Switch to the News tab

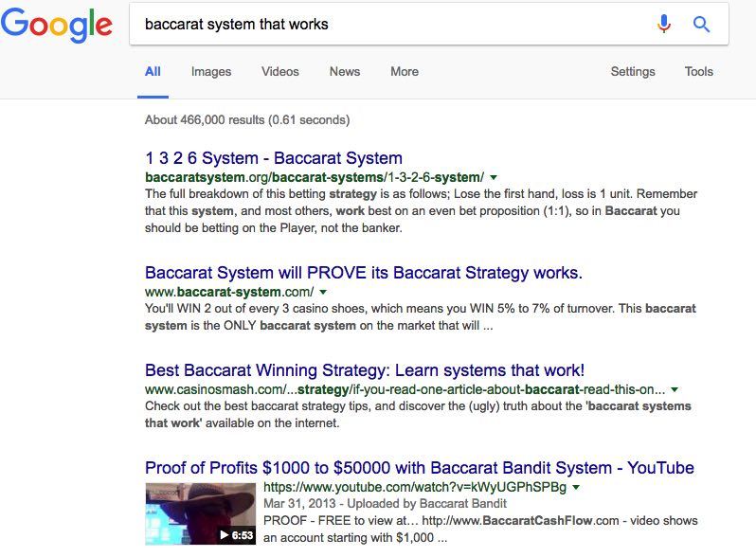pyautogui.click(x=345, y=72)
